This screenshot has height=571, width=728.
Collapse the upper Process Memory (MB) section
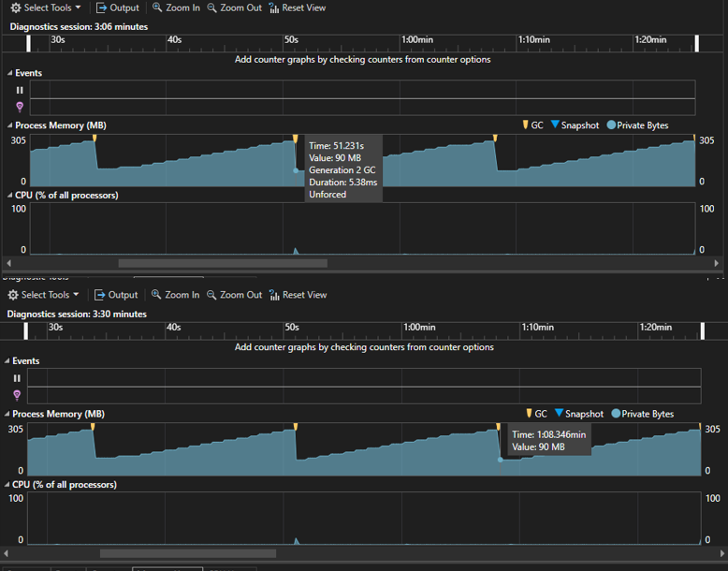click(x=10, y=125)
